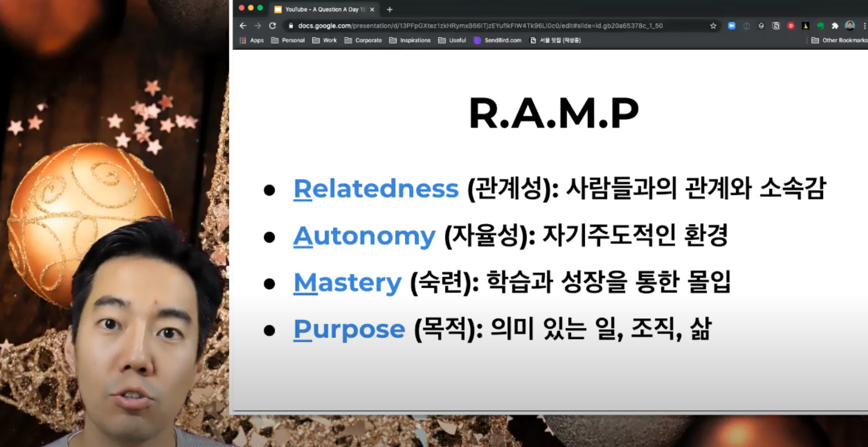This screenshot has height=447, width=868.
Task: Go back to the previous page
Action: 243,26
